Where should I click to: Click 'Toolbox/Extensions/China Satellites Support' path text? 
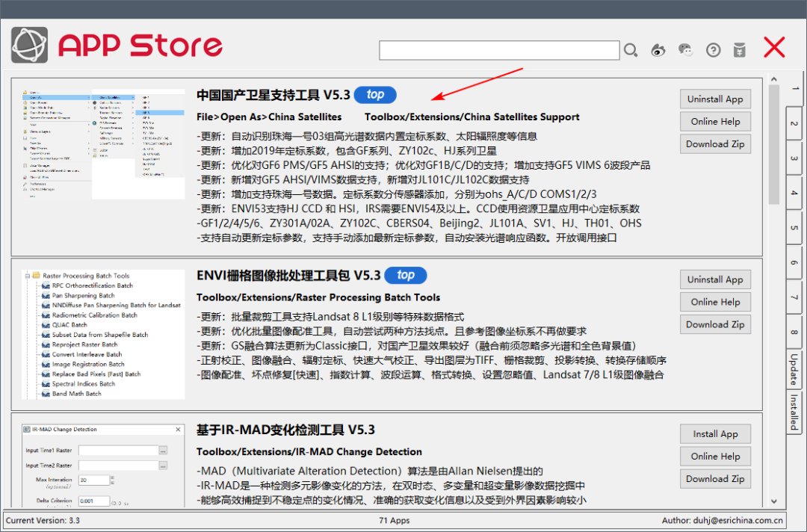[472, 117]
